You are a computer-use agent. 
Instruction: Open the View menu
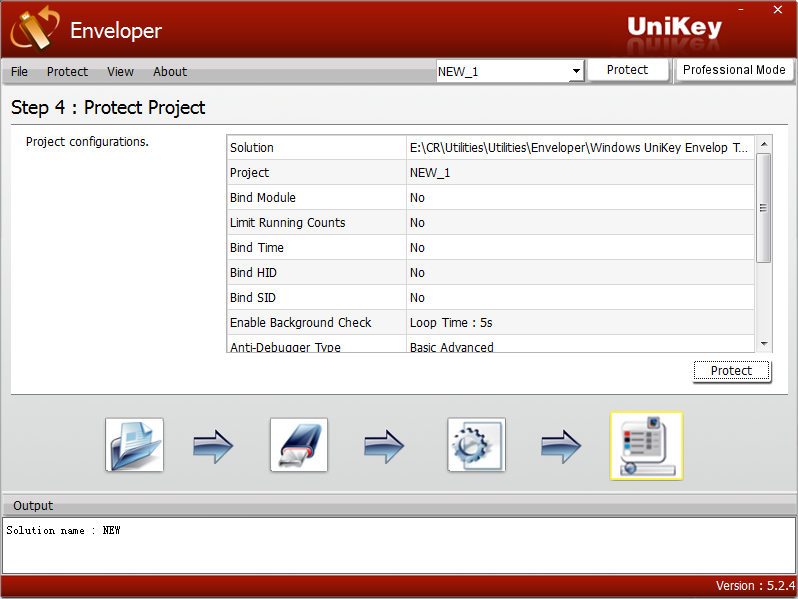tap(120, 72)
